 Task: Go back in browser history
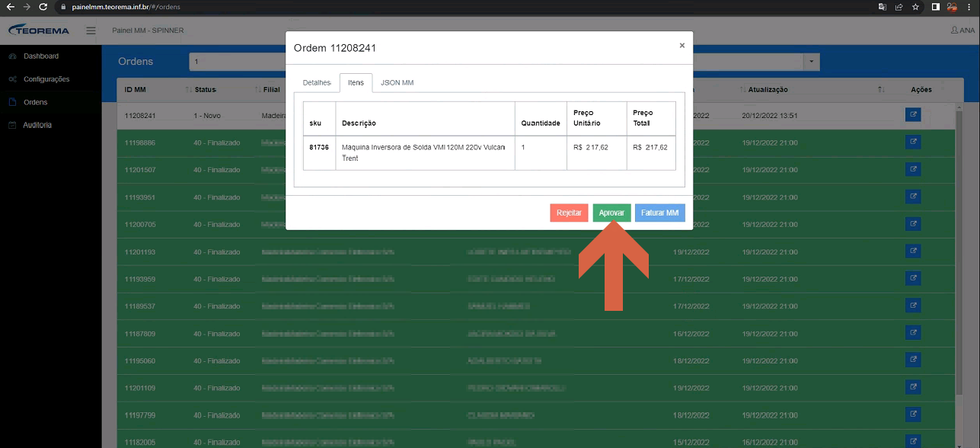(x=10, y=7)
